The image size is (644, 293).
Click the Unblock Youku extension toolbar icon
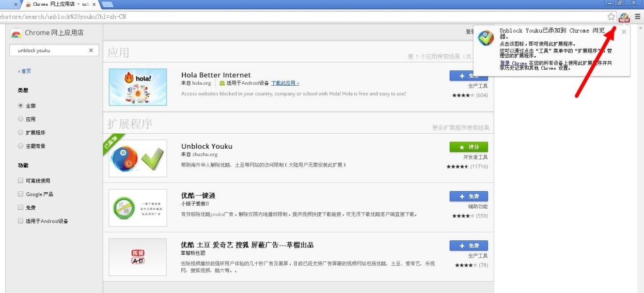pyautogui.click(x=624, y=17)
